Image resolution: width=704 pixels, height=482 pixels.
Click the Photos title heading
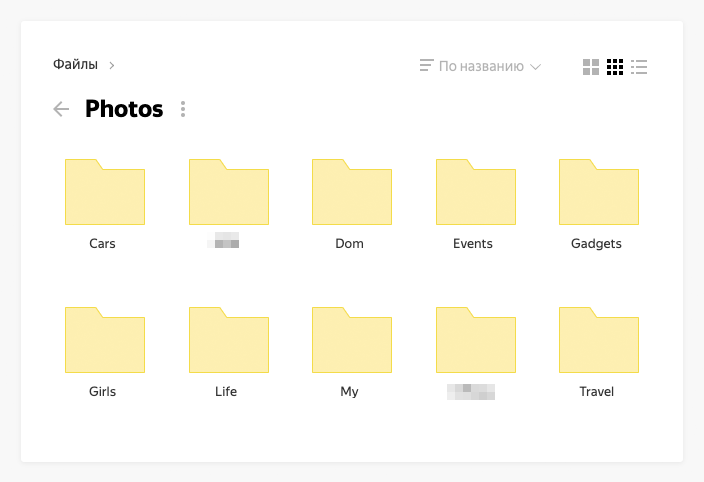pos(124,109)
